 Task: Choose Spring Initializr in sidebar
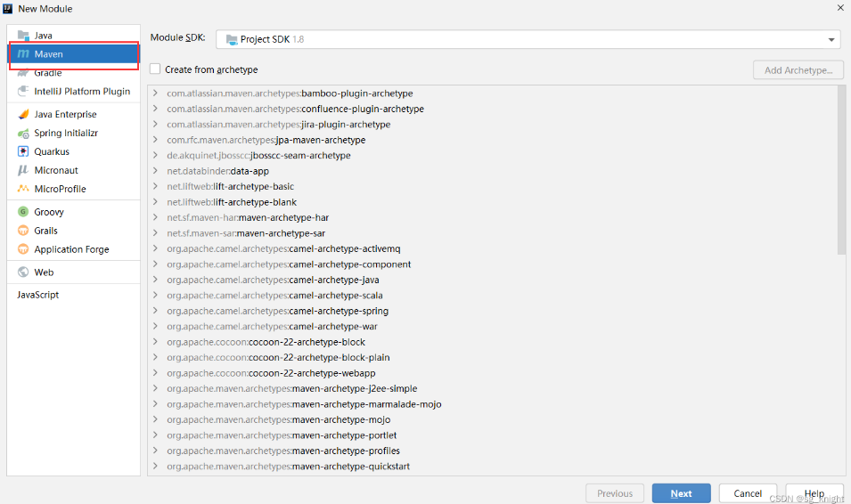tap(73, 133)
